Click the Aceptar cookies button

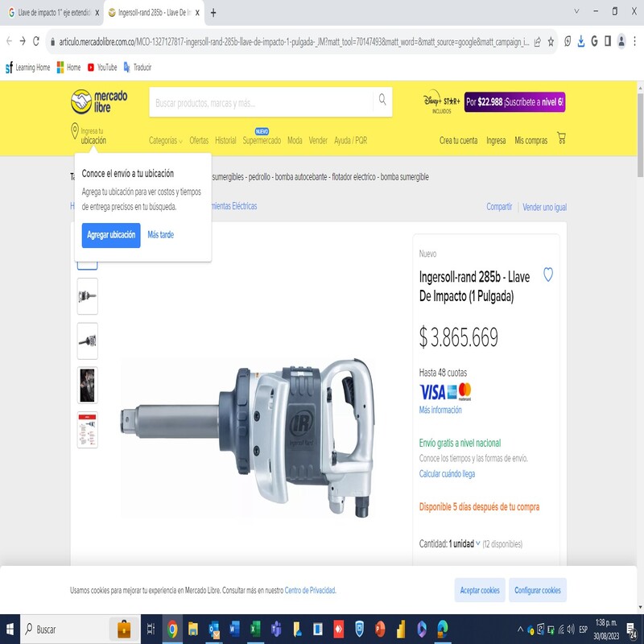(x=480, y=590)
